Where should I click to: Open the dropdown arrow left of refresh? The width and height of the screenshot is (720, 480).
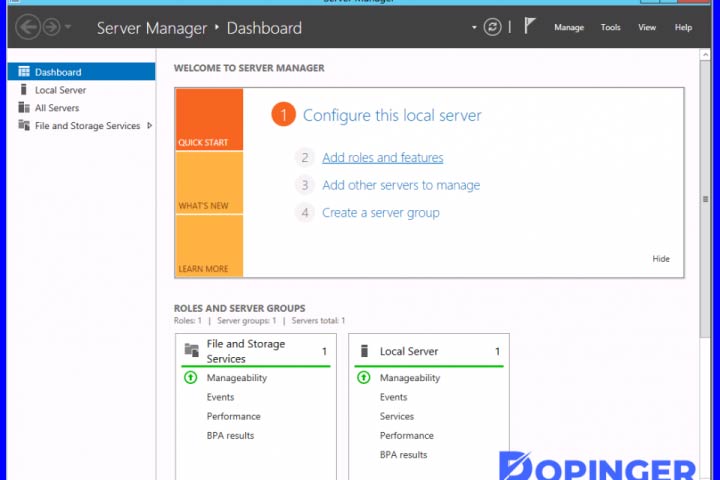[x=474, y=28]
